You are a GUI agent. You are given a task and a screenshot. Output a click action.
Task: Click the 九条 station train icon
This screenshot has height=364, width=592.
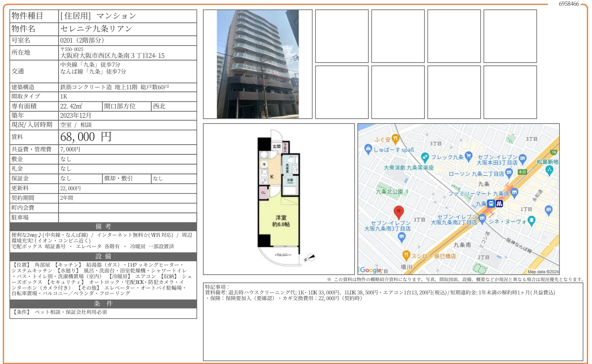point(491,204)
